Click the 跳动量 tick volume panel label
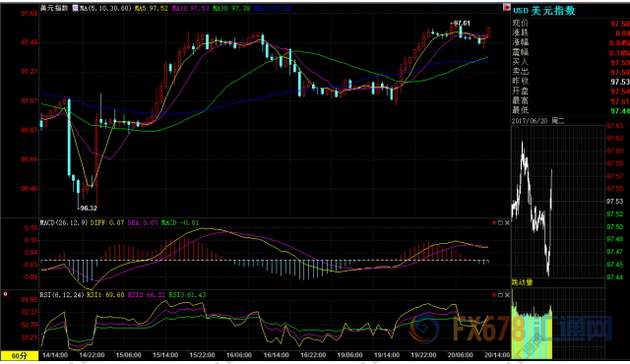The width and height of the screenshot is (630, 364). tap(522, 282)
